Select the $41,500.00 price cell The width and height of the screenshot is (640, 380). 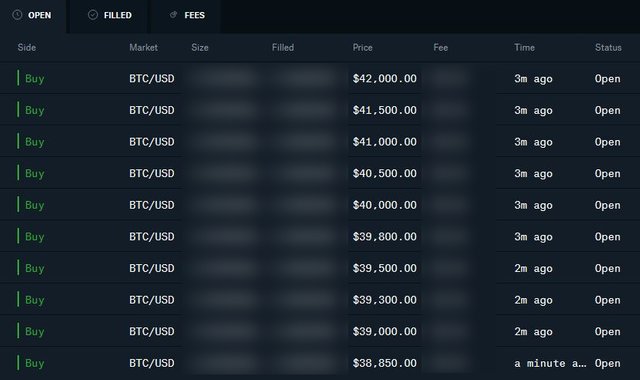tap(384, 110)
